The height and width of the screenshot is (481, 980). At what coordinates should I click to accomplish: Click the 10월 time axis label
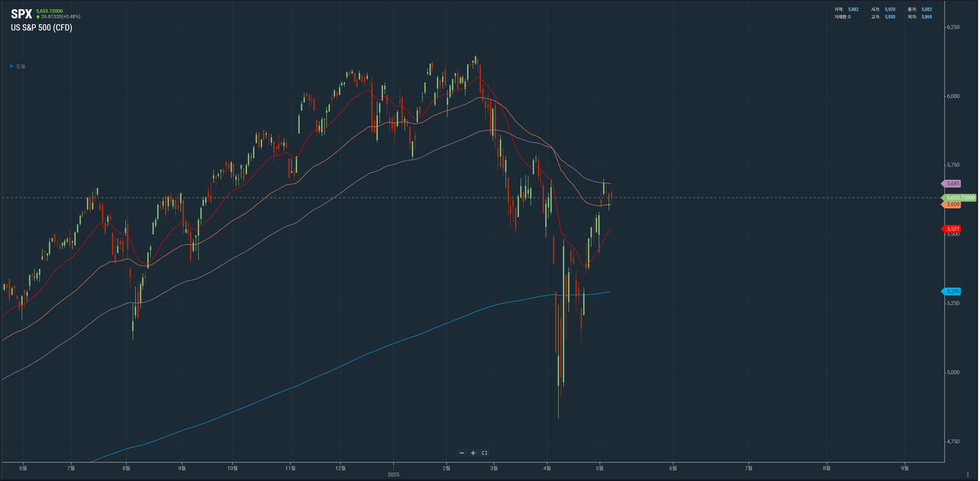[x=232, y=468]
